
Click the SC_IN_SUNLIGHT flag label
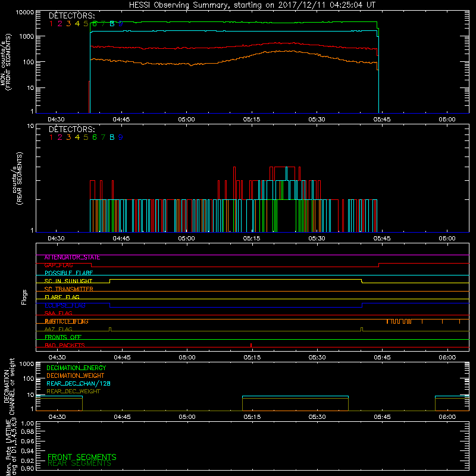pyautogui.click(x=68, y=281)
